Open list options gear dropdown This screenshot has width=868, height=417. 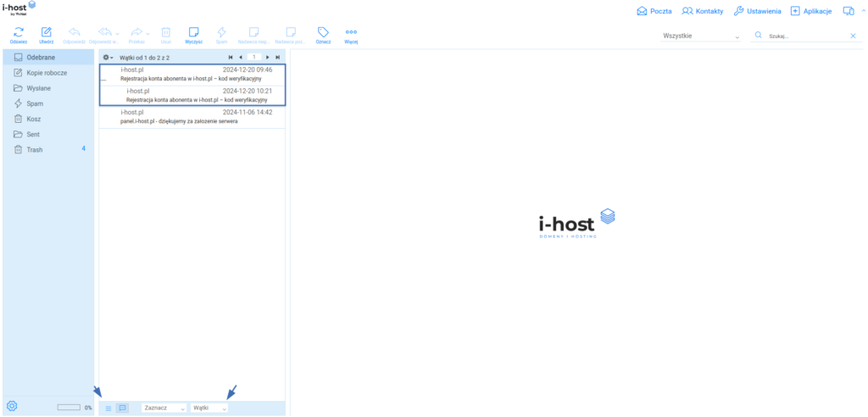[x=108, y=57]
